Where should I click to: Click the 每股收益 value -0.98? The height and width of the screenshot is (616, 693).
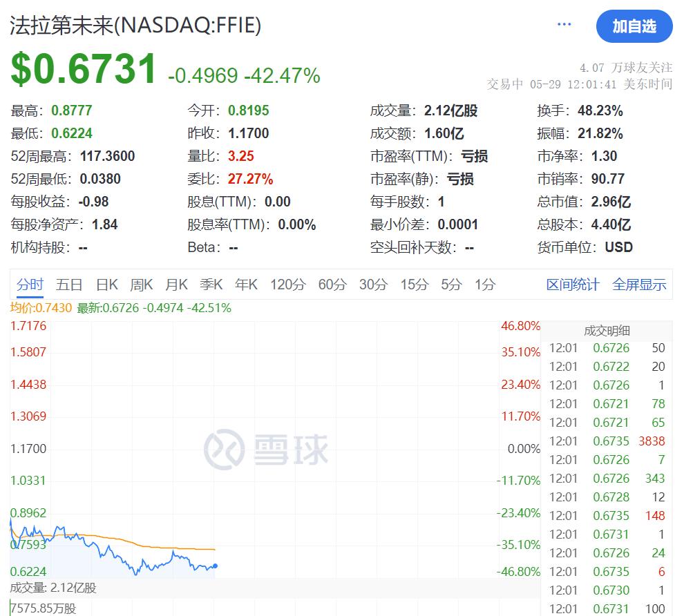click(x=94, y=202)
